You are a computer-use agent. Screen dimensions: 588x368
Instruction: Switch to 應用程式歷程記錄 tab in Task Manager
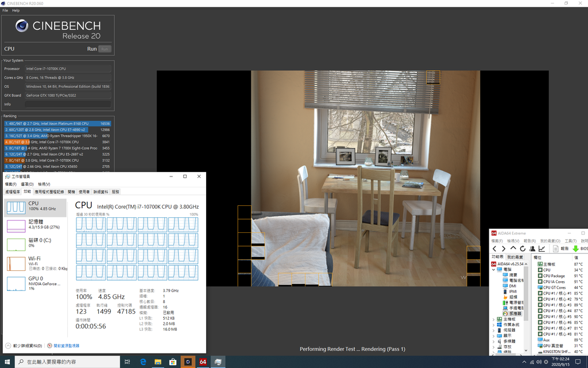tap(49, 192)
